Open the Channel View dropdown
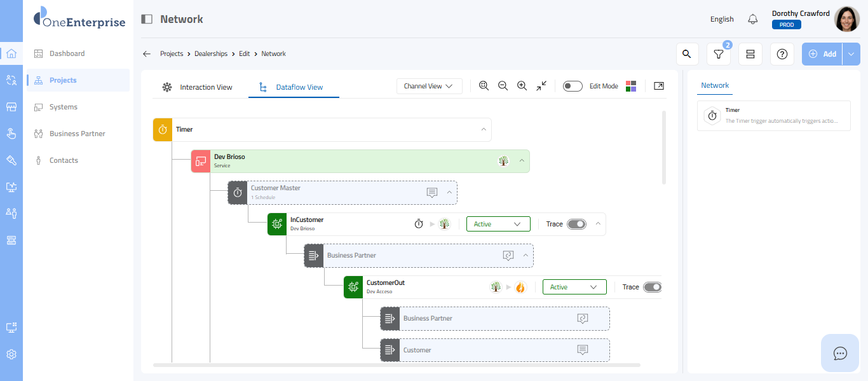The width and height of the screenshot is (868, 381). [x=429, y=86]
